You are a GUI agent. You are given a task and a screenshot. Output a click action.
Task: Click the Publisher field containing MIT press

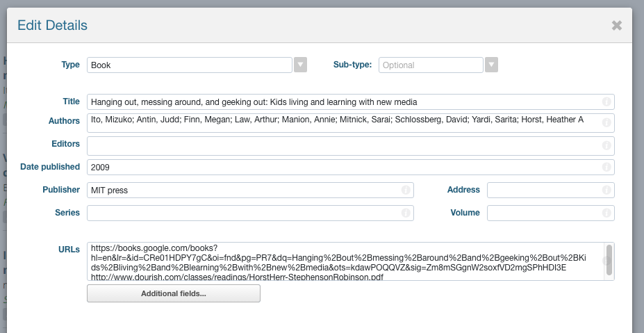243,190
